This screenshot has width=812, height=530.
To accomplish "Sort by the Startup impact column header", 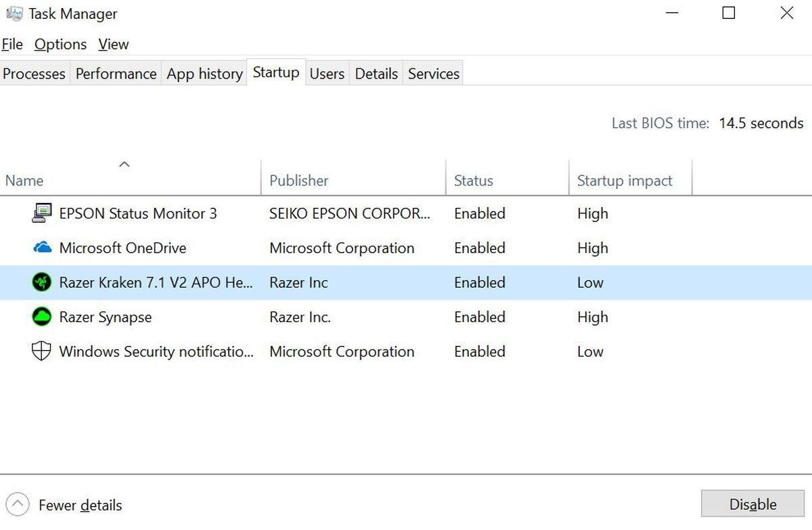I will click(x=631, y=177).
